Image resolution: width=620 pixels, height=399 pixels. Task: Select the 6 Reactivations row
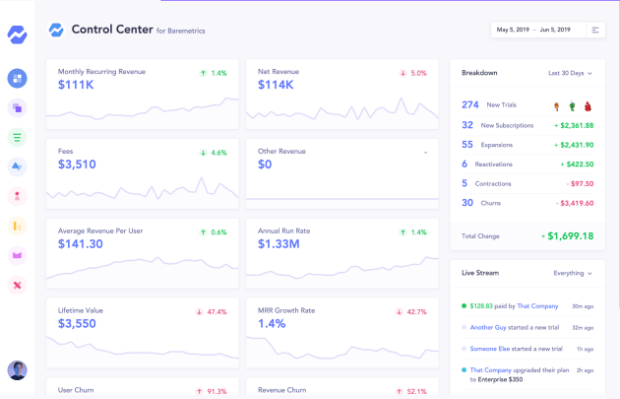coord(527,164)
